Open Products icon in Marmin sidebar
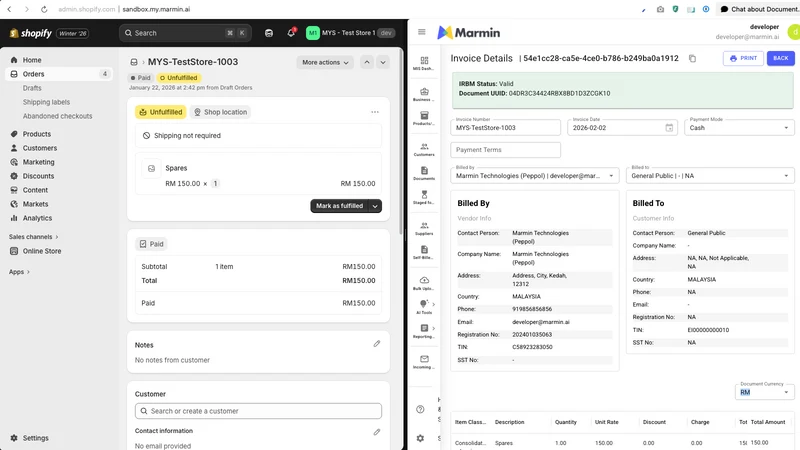Image resolution: width=800 pixels, height=450 pixels. [424, 118]
